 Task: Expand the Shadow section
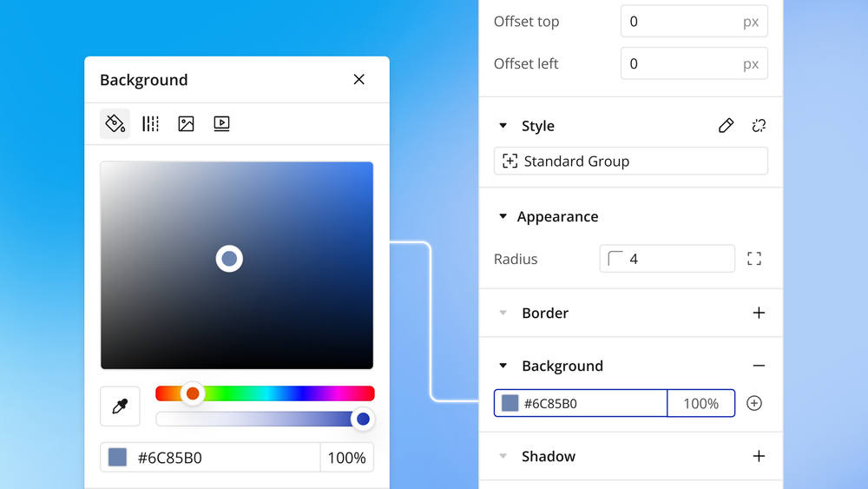tap(503, 456)
